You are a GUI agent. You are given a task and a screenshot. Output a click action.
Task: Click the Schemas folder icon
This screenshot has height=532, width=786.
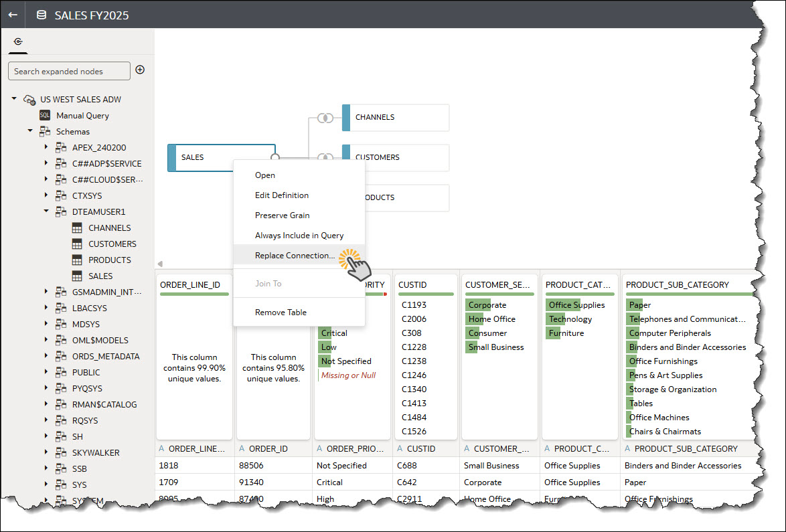coord(45,131)
